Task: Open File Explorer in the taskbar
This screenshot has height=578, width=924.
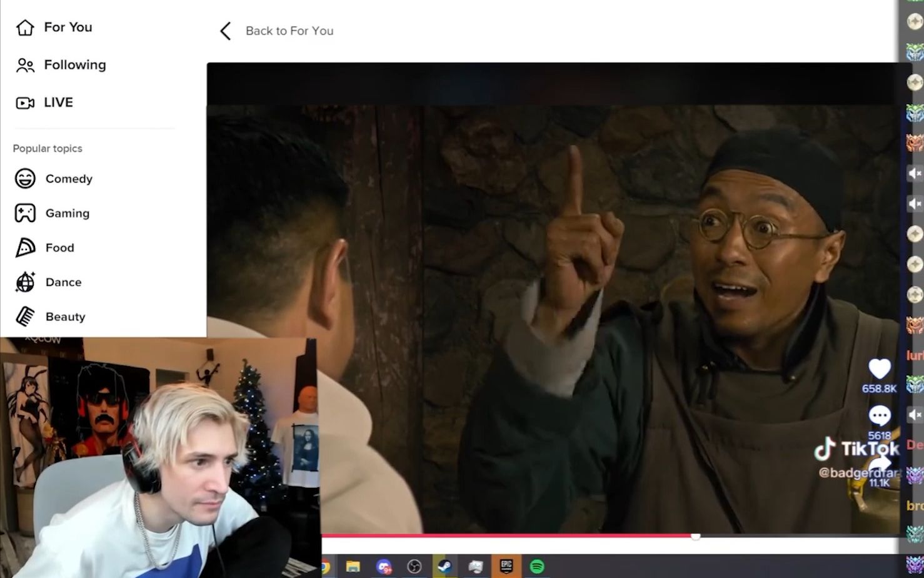Action: coord(353,567)
